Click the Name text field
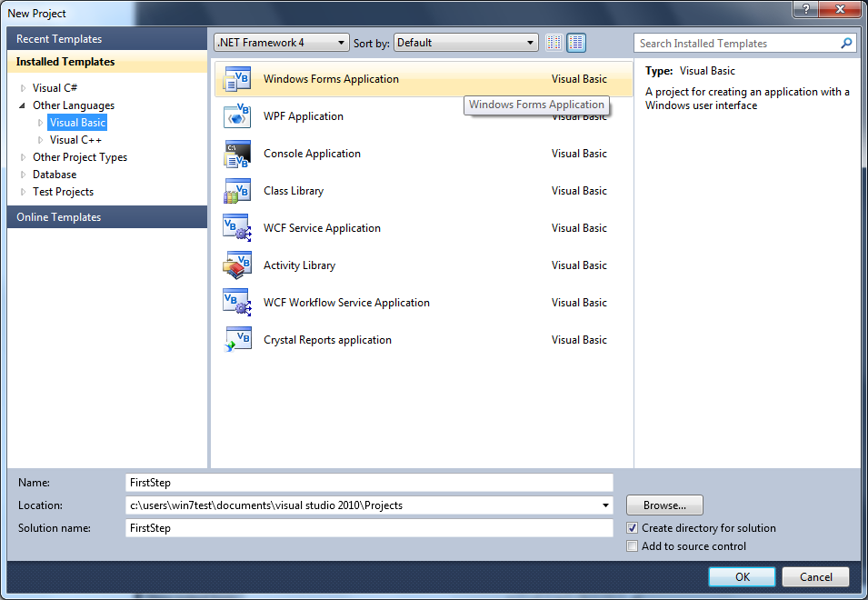 coord(369,483)
